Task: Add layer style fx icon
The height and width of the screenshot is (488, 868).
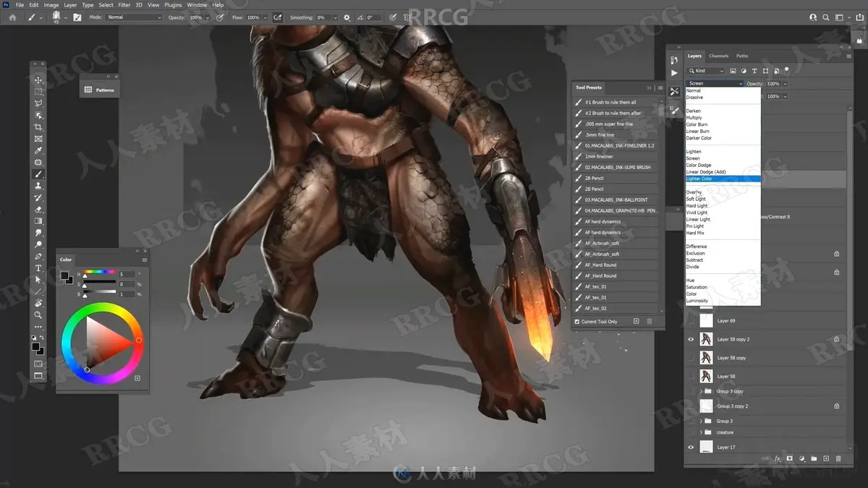Action: pos(778,458)
